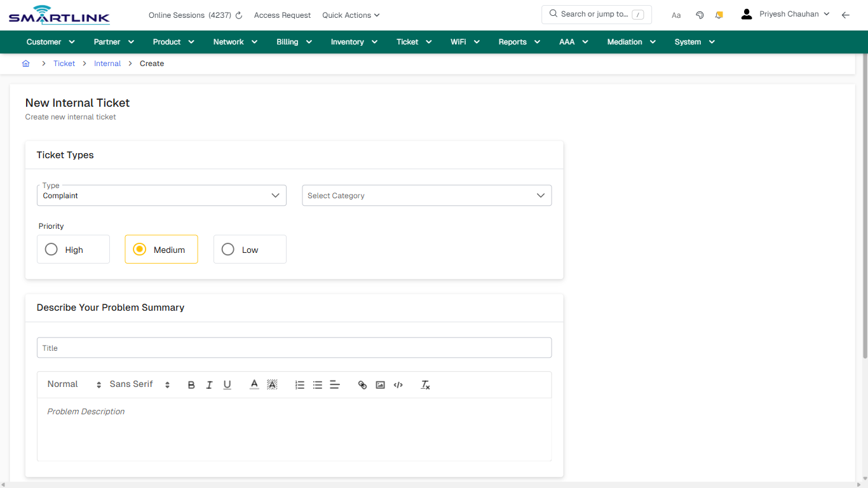Select the Medium priority option

coord(139,249)
